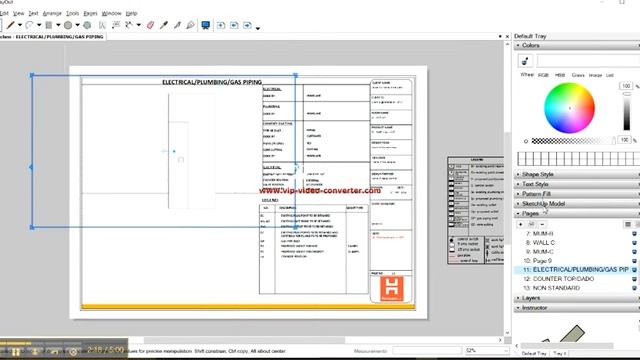Start Presentation with the monitor icon
This screenshot has width=640, height=360.
click(206, 25)
